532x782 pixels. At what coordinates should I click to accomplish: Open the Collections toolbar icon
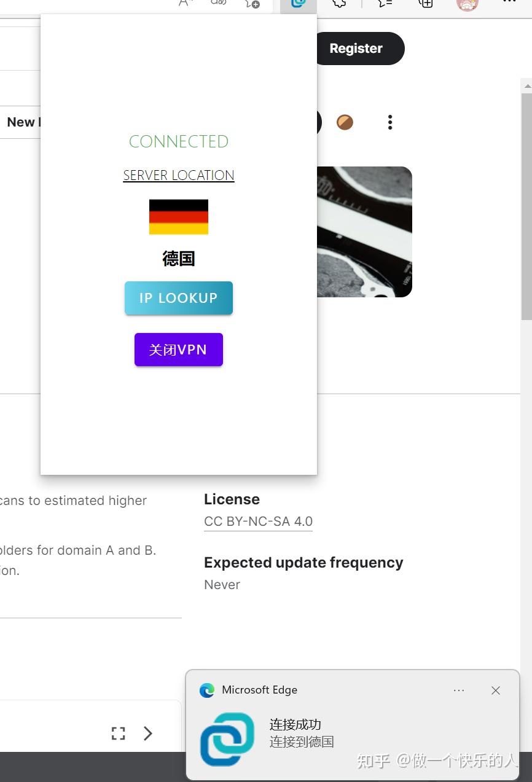(426, 4)
